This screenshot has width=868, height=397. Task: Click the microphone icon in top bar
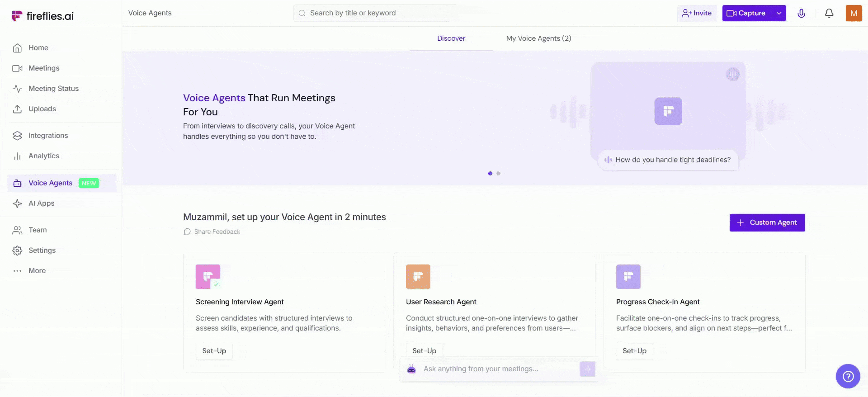pos(801,13)
